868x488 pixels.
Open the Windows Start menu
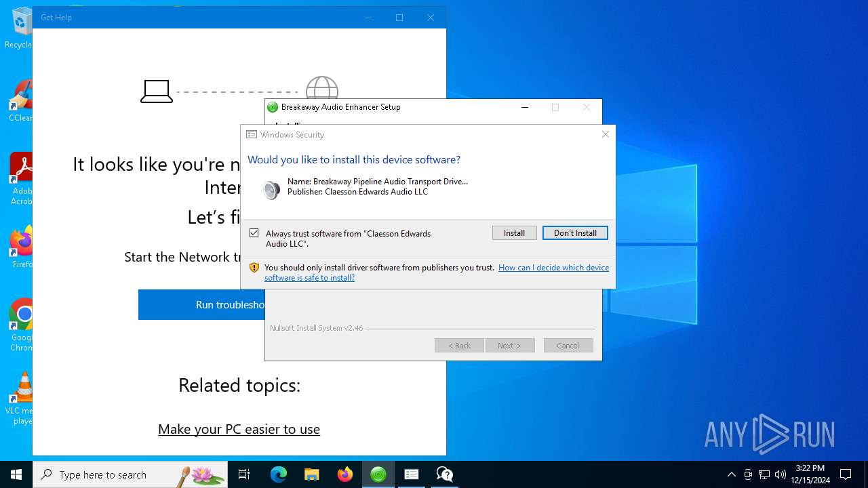[16, 474]
